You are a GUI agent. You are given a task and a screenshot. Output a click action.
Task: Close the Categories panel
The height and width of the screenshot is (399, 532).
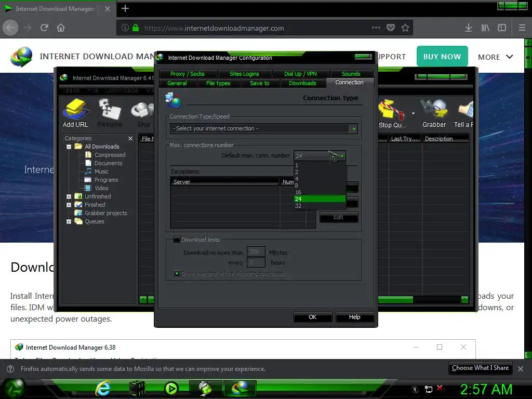(x=130, y=138)
